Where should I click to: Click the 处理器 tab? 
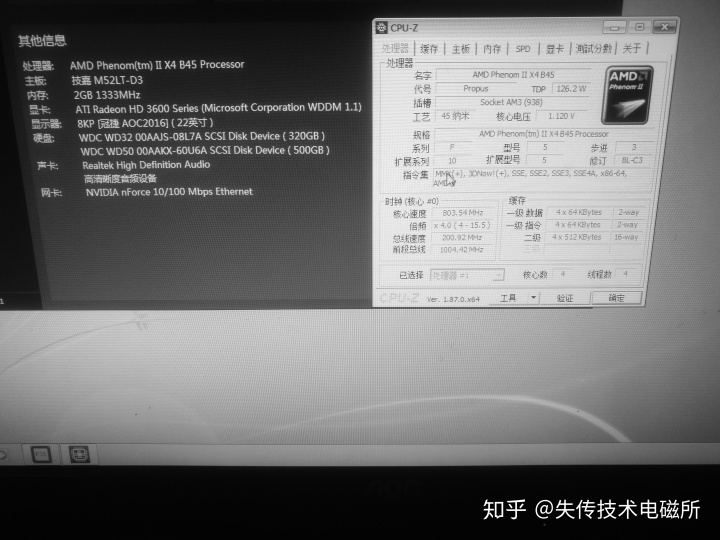click(x=395, y=48)
